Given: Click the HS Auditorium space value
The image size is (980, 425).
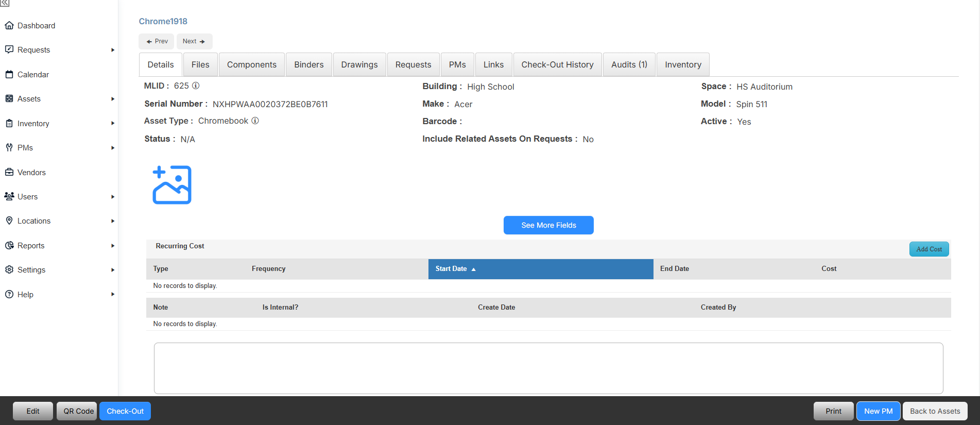Looking at the screenshot, I should click(764, 87).
